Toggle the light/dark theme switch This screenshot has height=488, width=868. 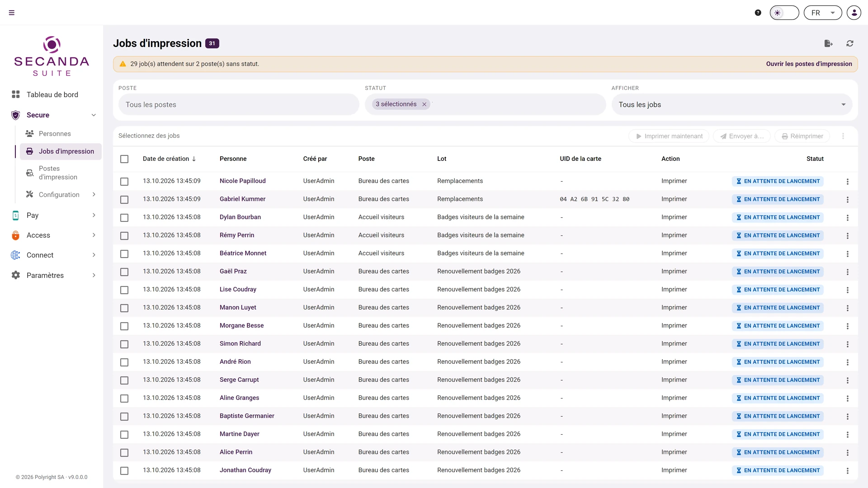tap(784, 13)
